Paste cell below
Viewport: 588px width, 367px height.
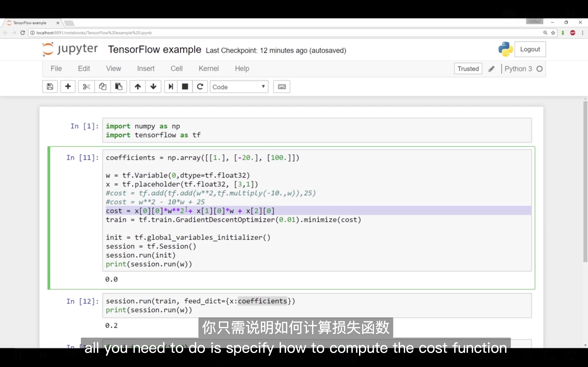tap(119, 86)
